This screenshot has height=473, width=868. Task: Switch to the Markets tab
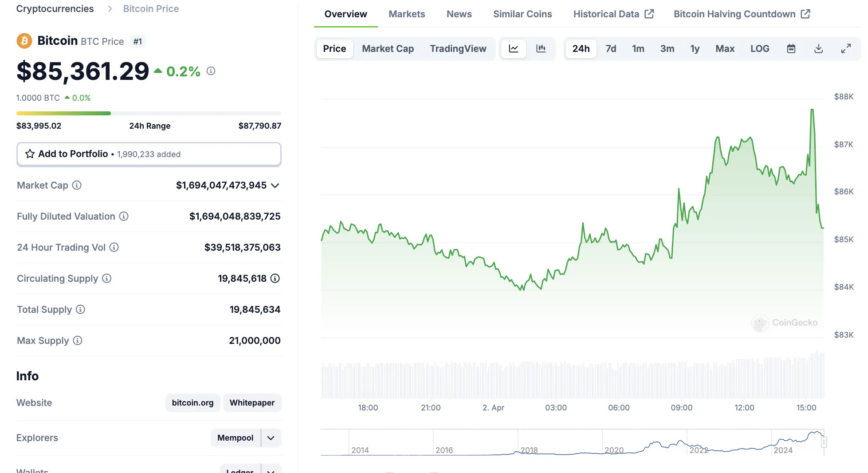click(406, 14)
